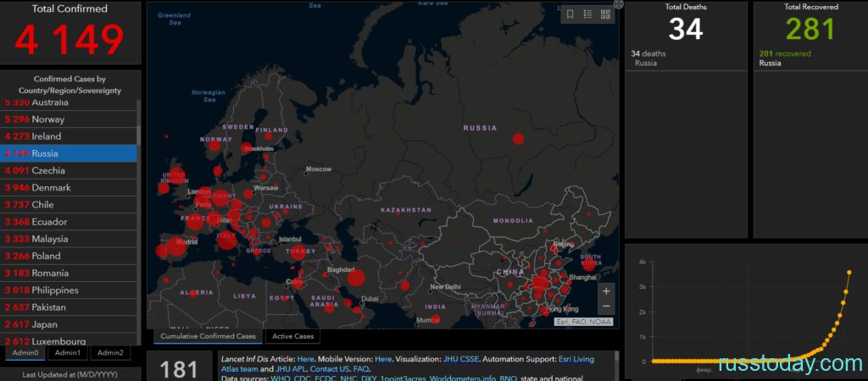
Task: Select Denmark in the country list
Action: [x=69, y=188]
